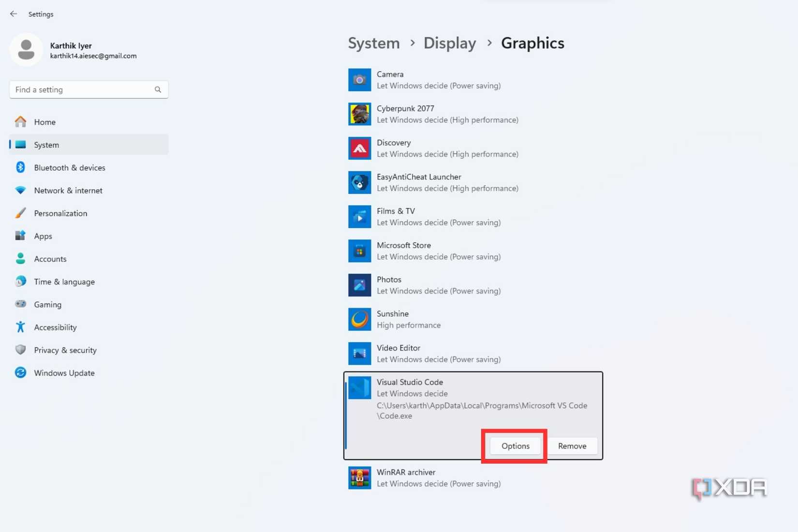
Task: Click the Visual Studio Code icon
Action: pyautogui.click(x=359, y=388)
